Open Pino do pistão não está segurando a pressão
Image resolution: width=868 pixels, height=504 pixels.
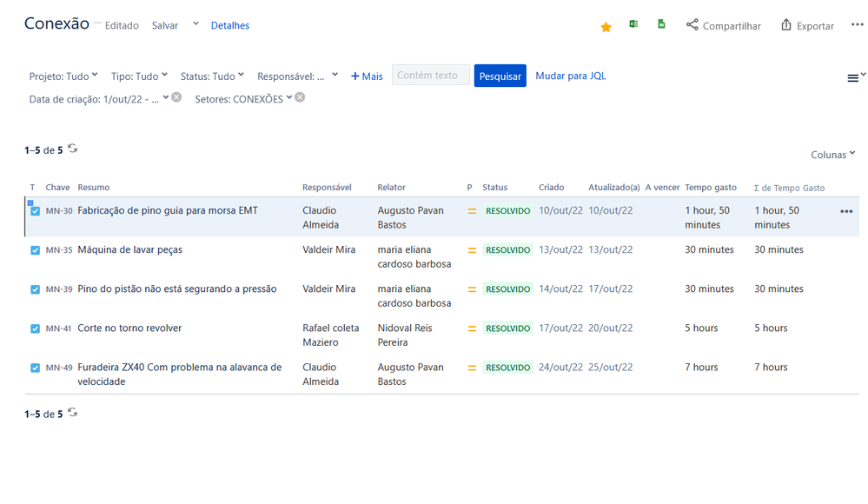click(176, 288)
